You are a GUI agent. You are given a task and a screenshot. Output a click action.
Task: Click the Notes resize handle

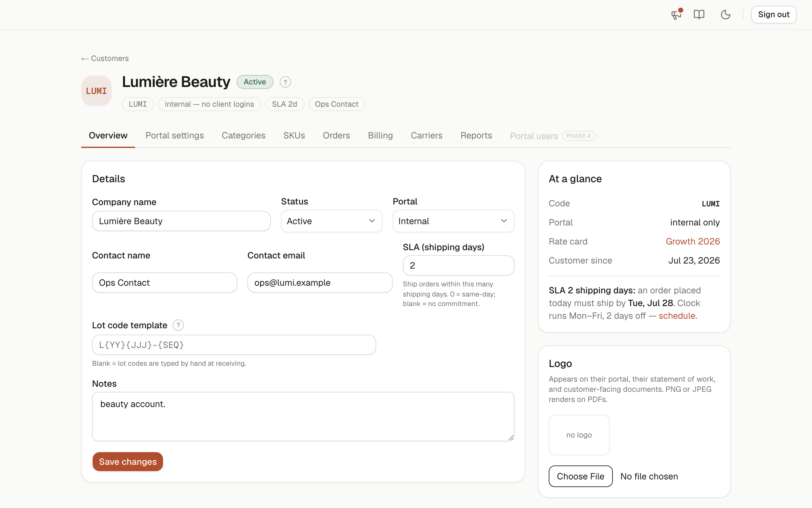point(511,438)
